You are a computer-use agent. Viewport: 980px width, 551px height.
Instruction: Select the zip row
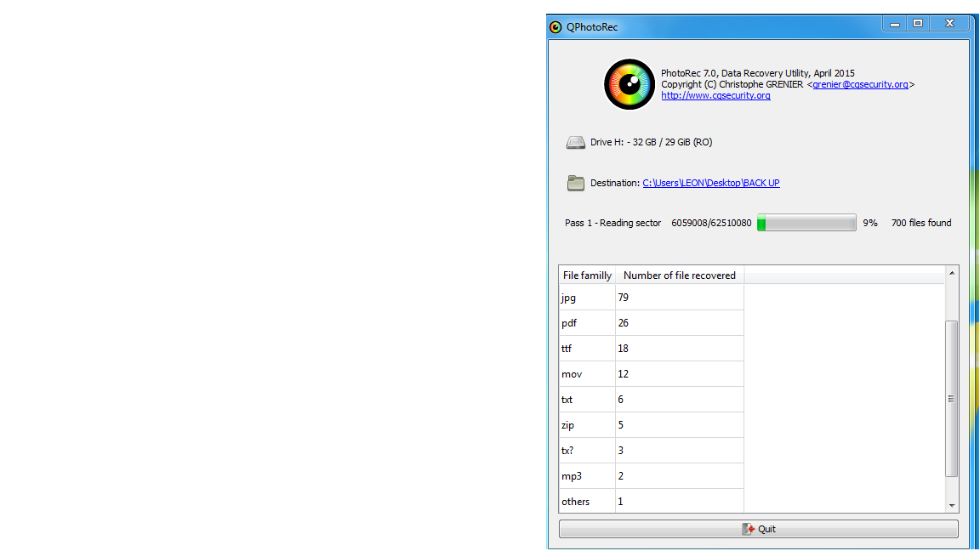tap(652, 425)
